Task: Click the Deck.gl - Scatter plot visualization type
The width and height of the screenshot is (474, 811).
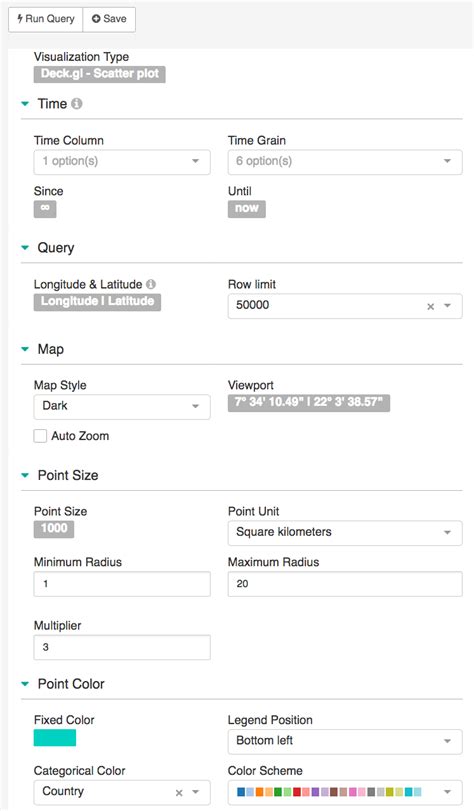Action: click(100, 74)
